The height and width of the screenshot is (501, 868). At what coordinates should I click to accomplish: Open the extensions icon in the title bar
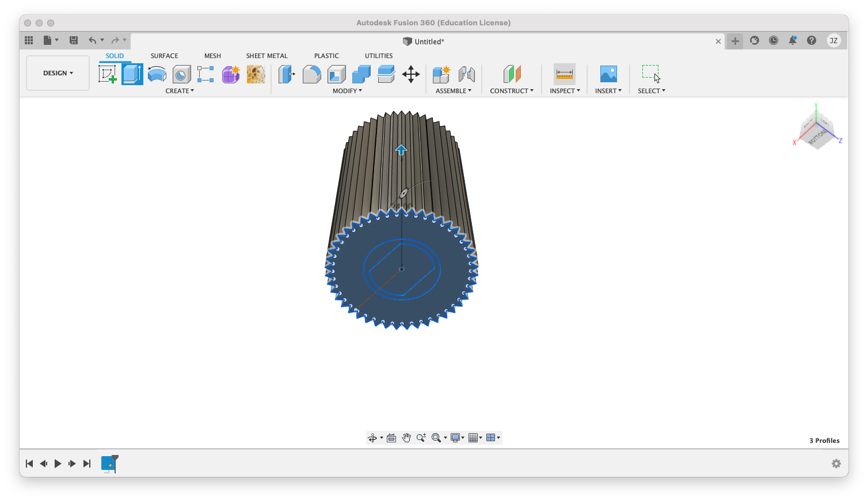click(x=755, y=40)
